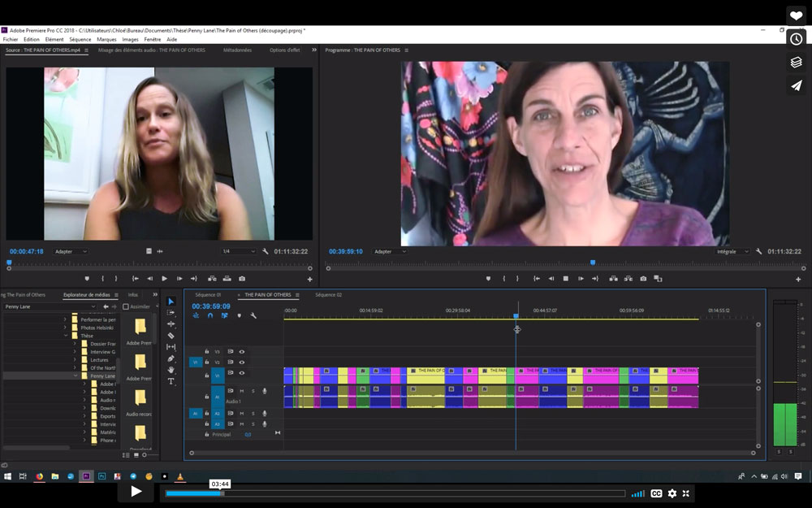Image resolution: width=812 pixels, height=508 pixels.
Task: Select the Selection arrow tool
Action: [171, 302]
